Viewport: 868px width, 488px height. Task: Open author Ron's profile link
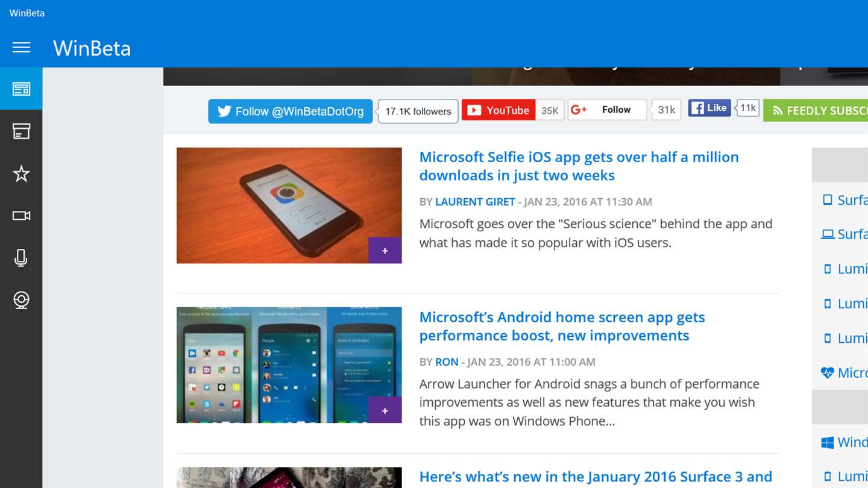(x=447, y=362)
